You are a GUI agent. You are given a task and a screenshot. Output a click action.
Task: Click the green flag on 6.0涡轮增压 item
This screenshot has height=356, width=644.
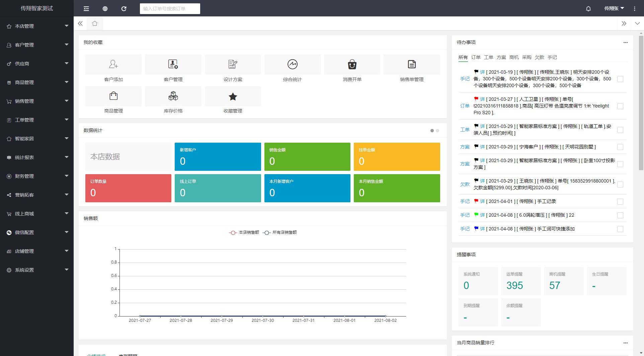click(x=476, y=215)
